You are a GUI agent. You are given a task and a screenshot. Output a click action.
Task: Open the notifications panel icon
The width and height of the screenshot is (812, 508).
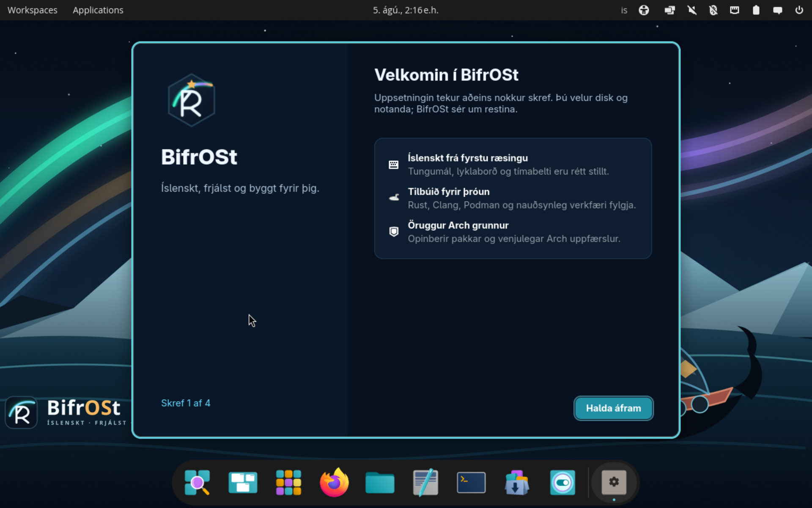(777, 10)
